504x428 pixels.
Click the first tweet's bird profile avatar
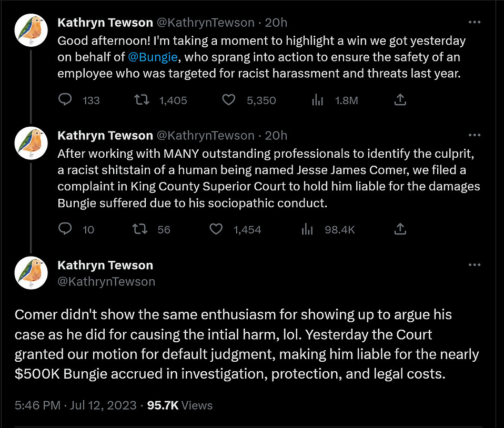[x=32, y=30]
